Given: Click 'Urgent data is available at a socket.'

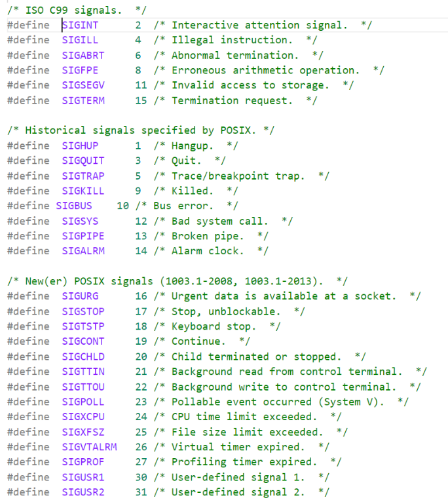Looking at the screenshot, I should 287,296.
